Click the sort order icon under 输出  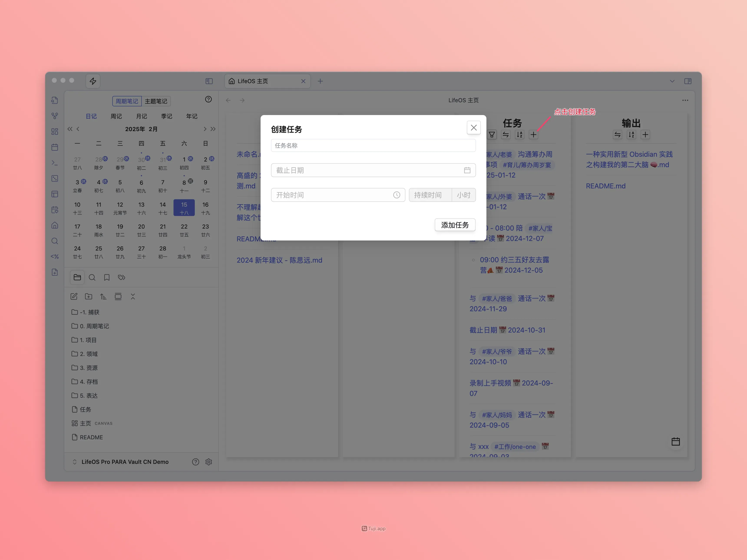631,135
